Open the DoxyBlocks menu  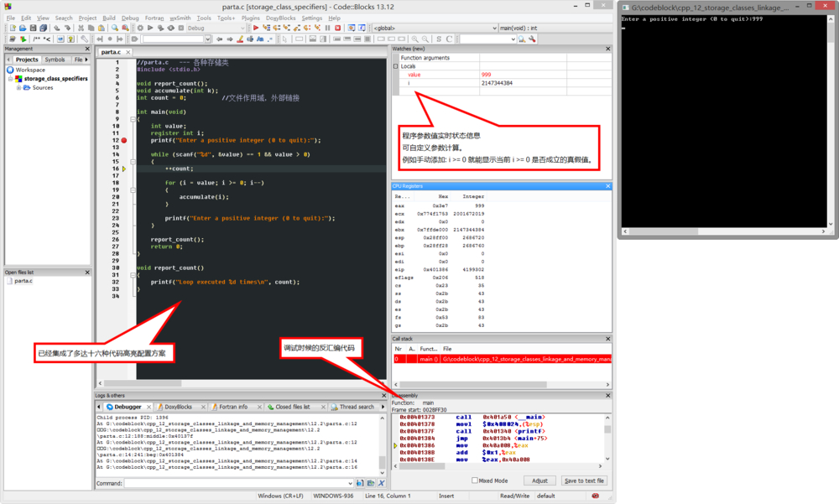(280, 18)
